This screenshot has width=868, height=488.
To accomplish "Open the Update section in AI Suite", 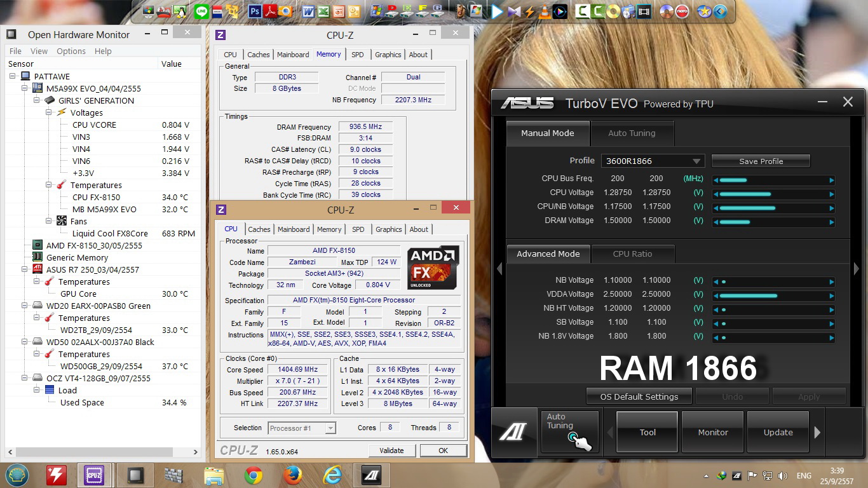I will point(778,432).
